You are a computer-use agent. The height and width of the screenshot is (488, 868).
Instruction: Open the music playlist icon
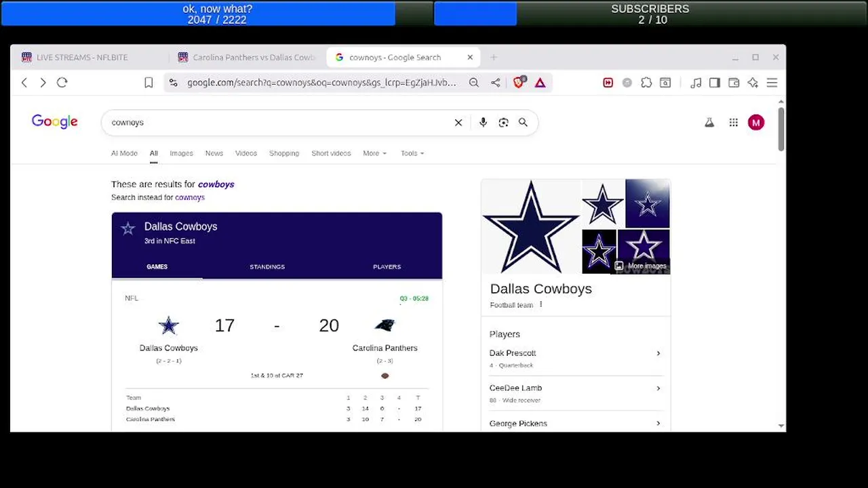[696, 83]
